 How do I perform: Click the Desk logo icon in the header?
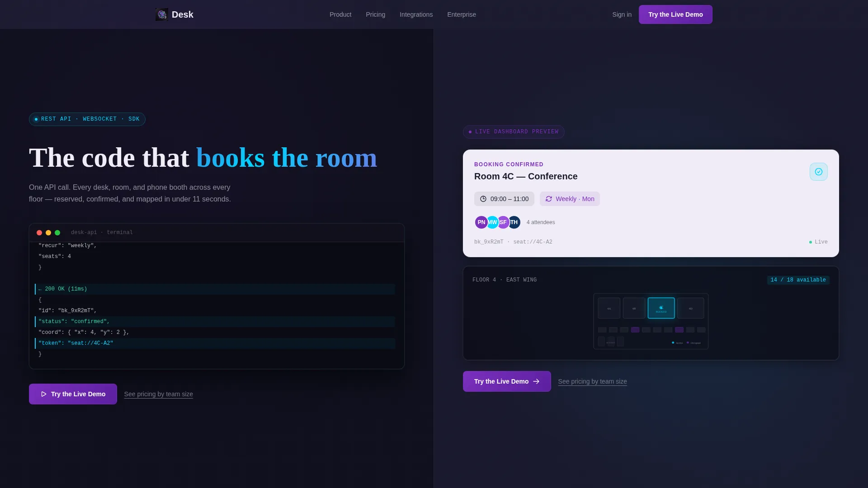[162, 14]
